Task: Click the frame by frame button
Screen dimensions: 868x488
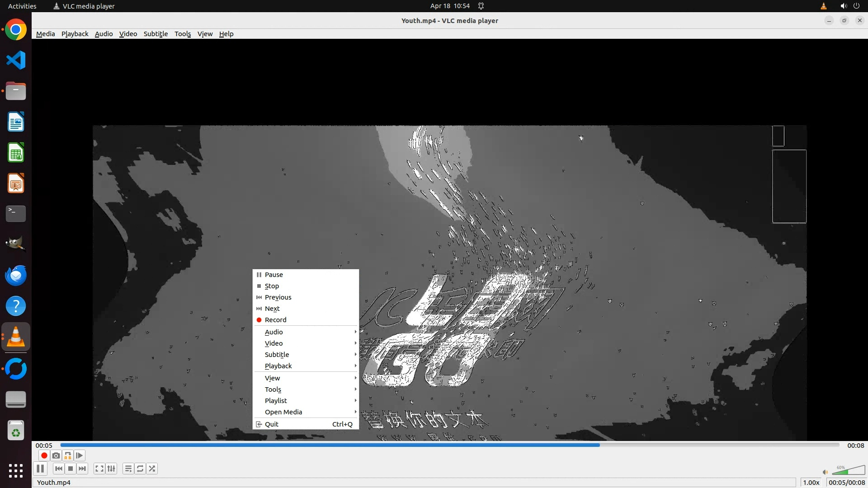Action: [x=80, y=455]
